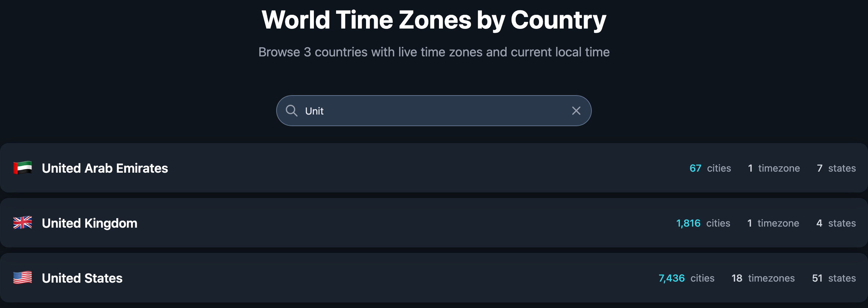The width and height of the screenshot is (868, 308).
Task: Open the United Kingdom country link
Action: coord(89,223)
